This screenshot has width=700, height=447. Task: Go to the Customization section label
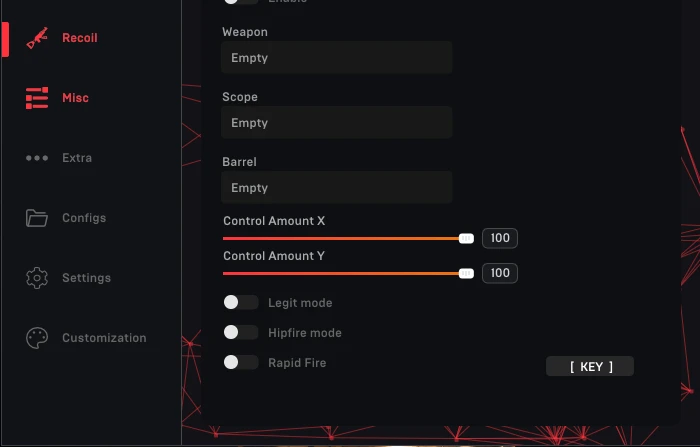[104, 338]
